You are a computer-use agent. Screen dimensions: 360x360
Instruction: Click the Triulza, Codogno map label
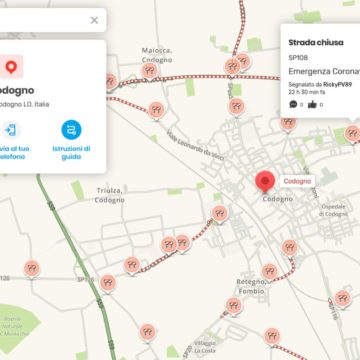click(110, 195)
